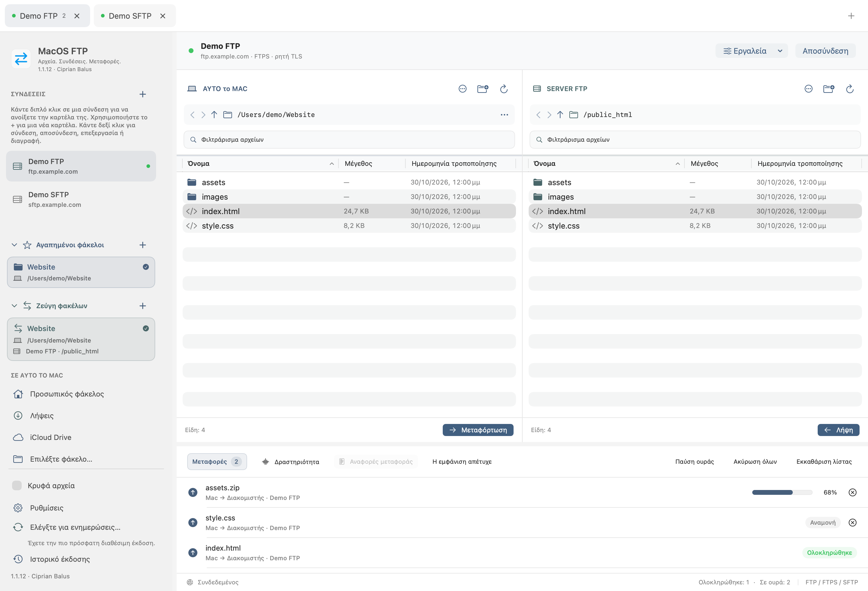Click the Μεταφόρτωση upload button

[478, 430]
